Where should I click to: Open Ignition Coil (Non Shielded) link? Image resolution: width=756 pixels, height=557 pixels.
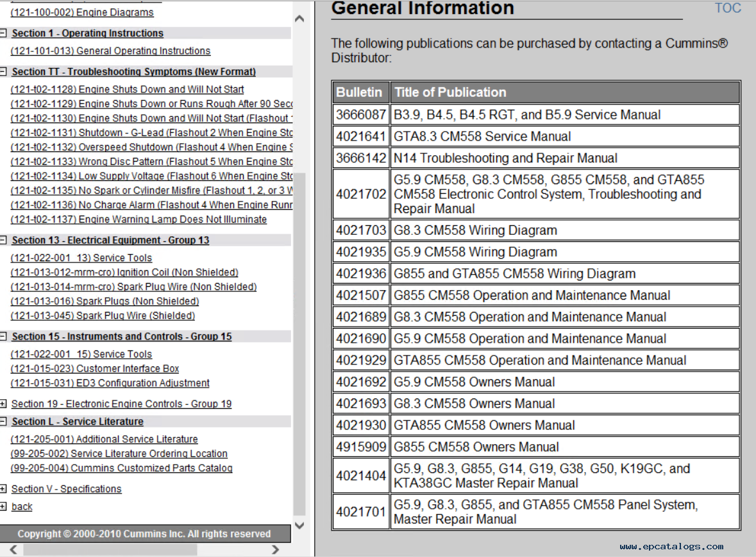124,273
